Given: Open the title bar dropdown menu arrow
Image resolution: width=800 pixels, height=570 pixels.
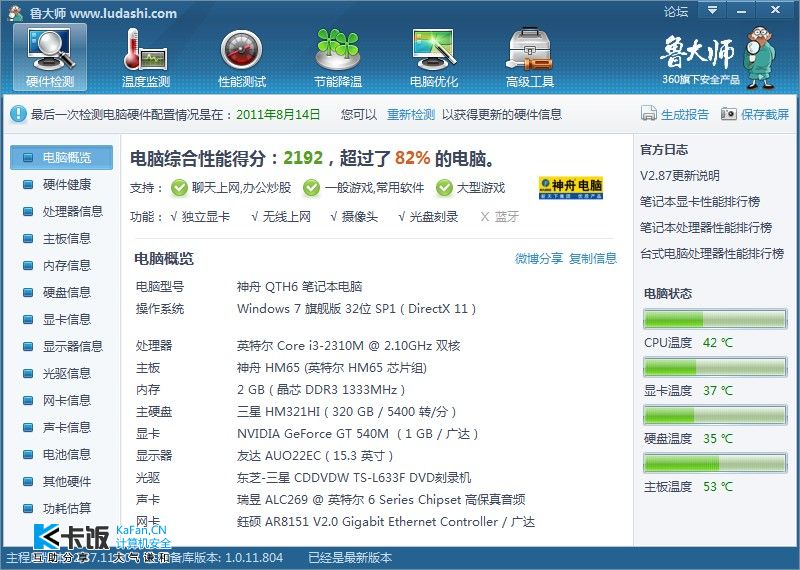Looking at the screenshot, I should point(712,10).
